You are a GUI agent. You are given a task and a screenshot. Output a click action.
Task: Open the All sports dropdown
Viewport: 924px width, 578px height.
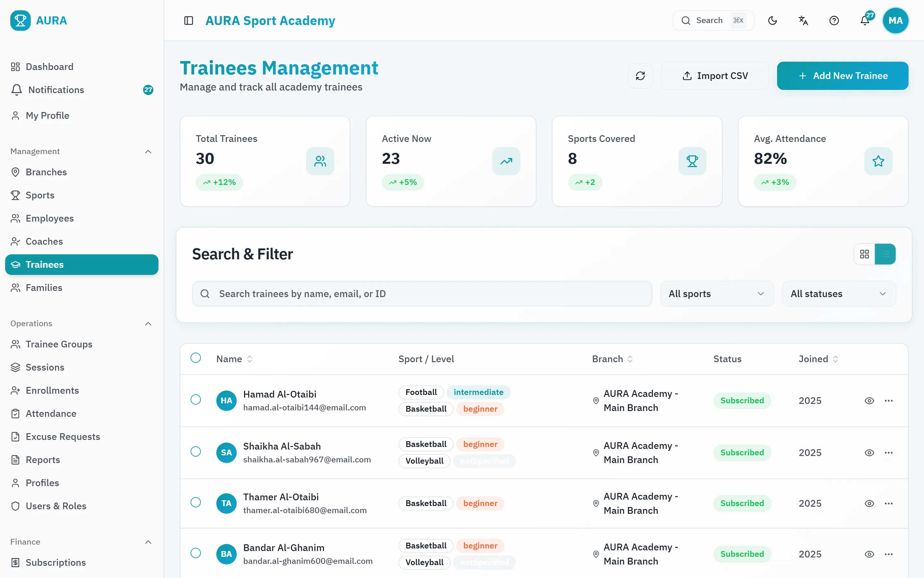pos(717,293)
